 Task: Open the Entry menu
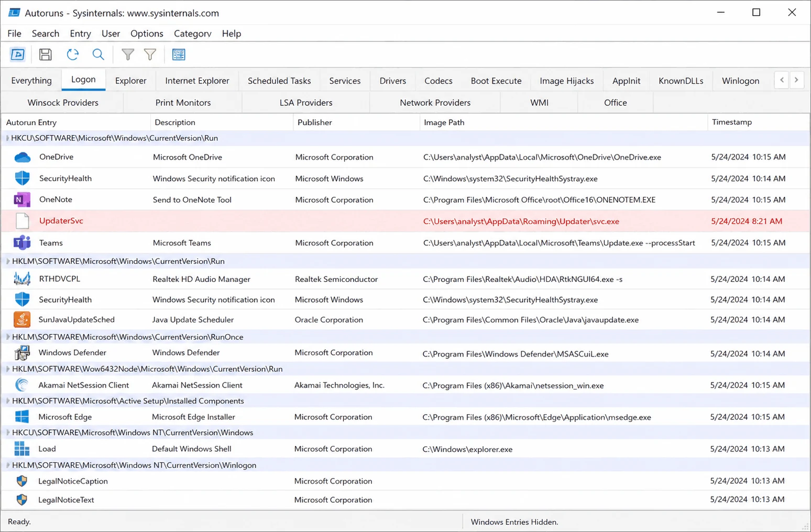(80, 34)
